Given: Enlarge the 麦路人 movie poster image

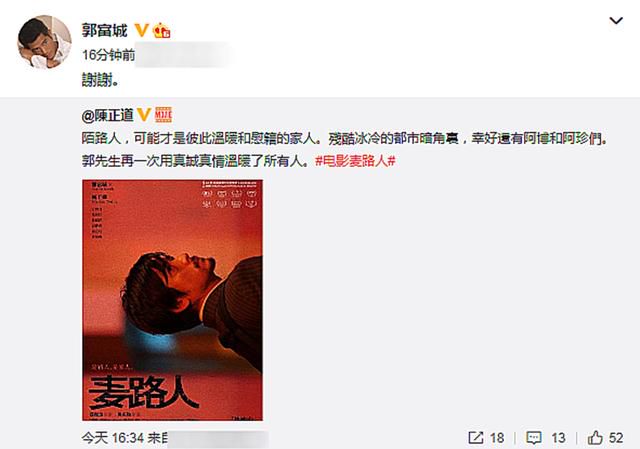Looking at the screenshot, I should [x=172, y=300].
